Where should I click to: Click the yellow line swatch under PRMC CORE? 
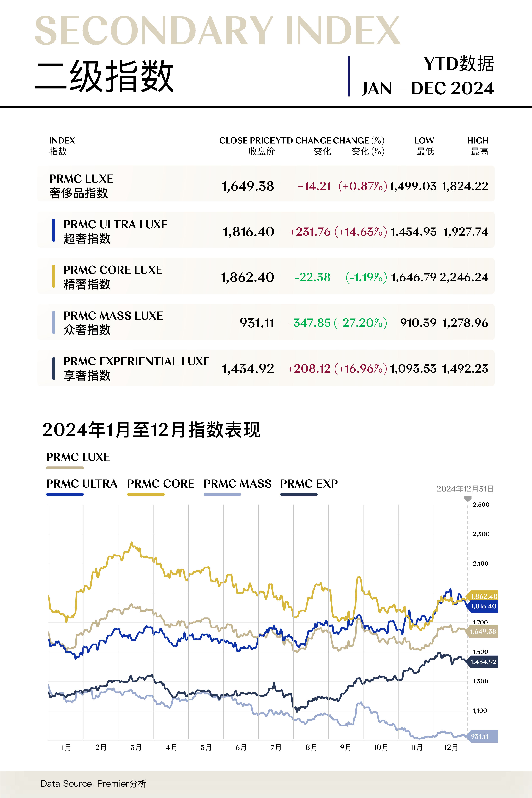146,494
